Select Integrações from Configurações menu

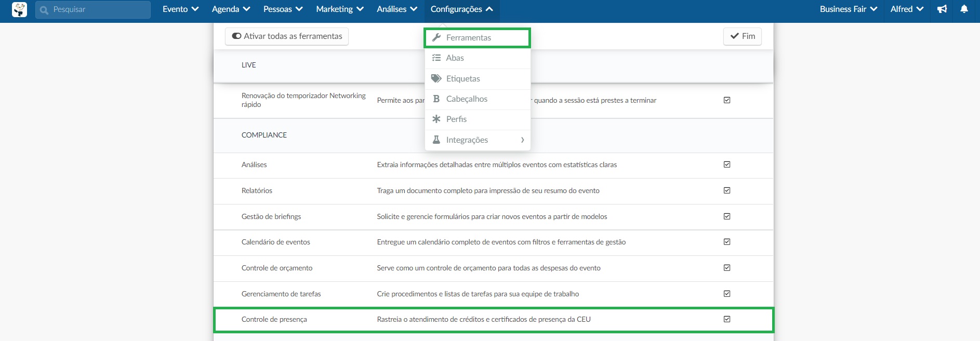pyautogui.click(x=478, y=140)
